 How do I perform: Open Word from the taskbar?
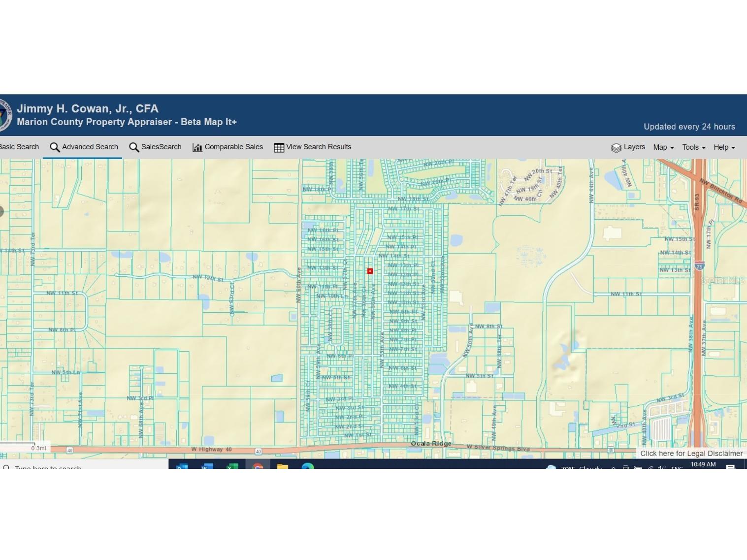207,467
